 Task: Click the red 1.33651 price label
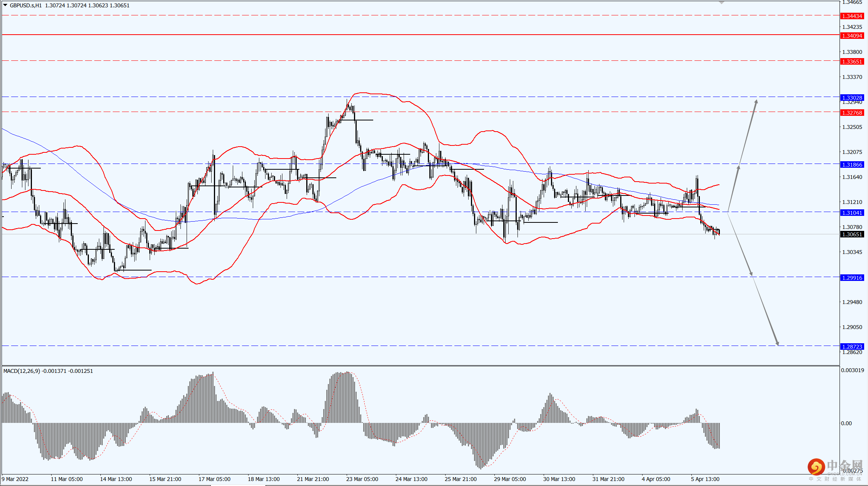[852, 62]
